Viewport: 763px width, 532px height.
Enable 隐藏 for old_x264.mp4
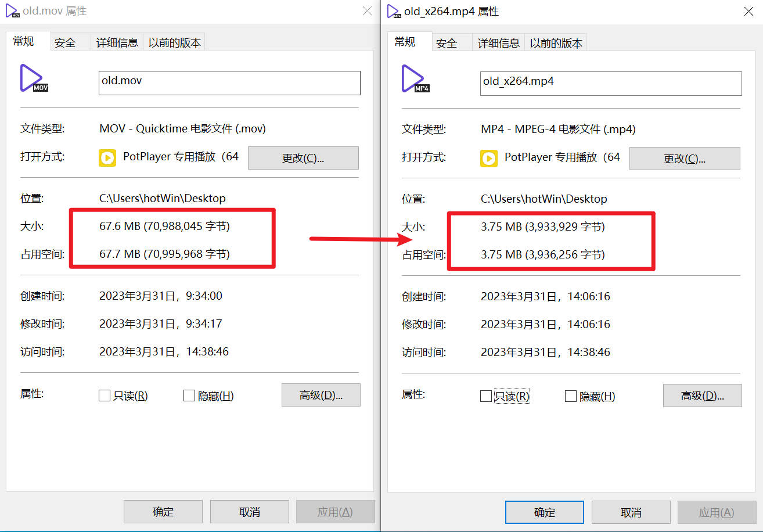click(x=571, y=396)
